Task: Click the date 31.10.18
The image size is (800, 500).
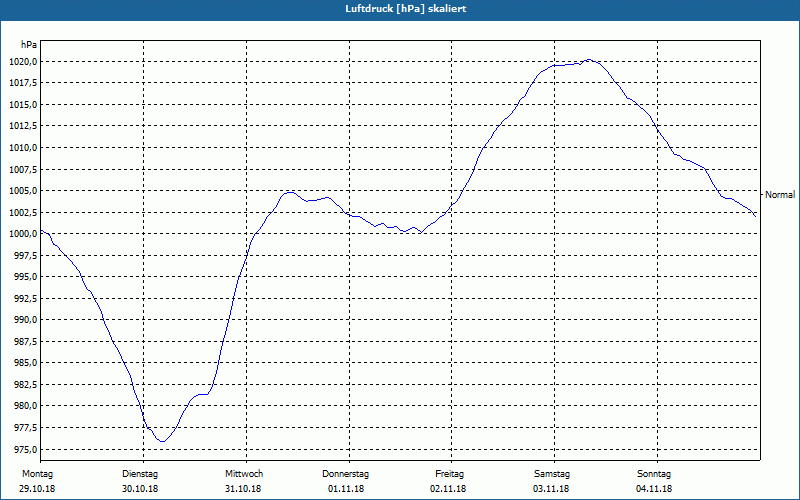Action: (x=243, y=489)
